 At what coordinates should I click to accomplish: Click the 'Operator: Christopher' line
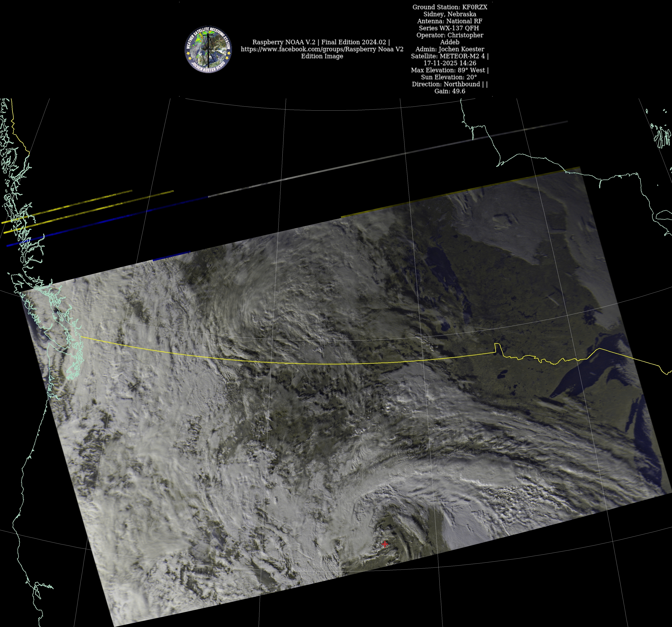[450, 35]
